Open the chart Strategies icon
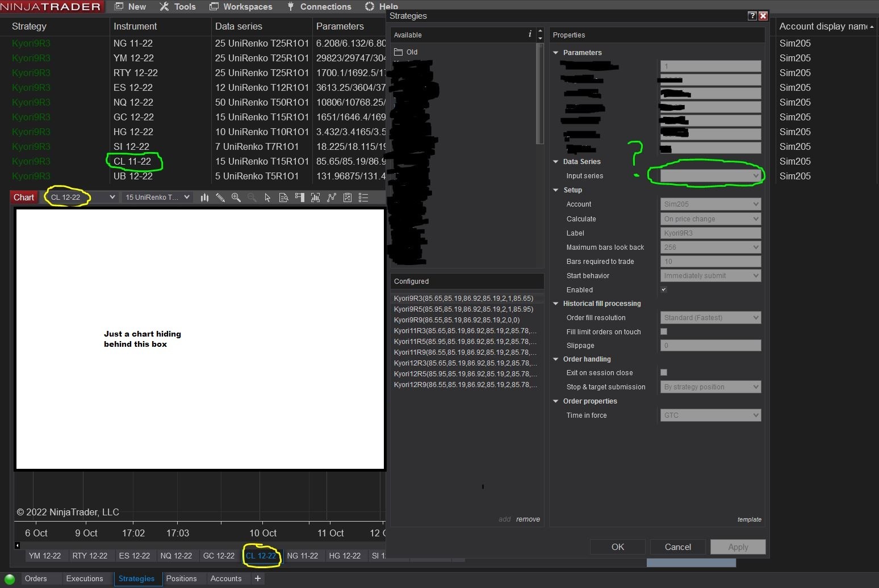 [332, 198]
